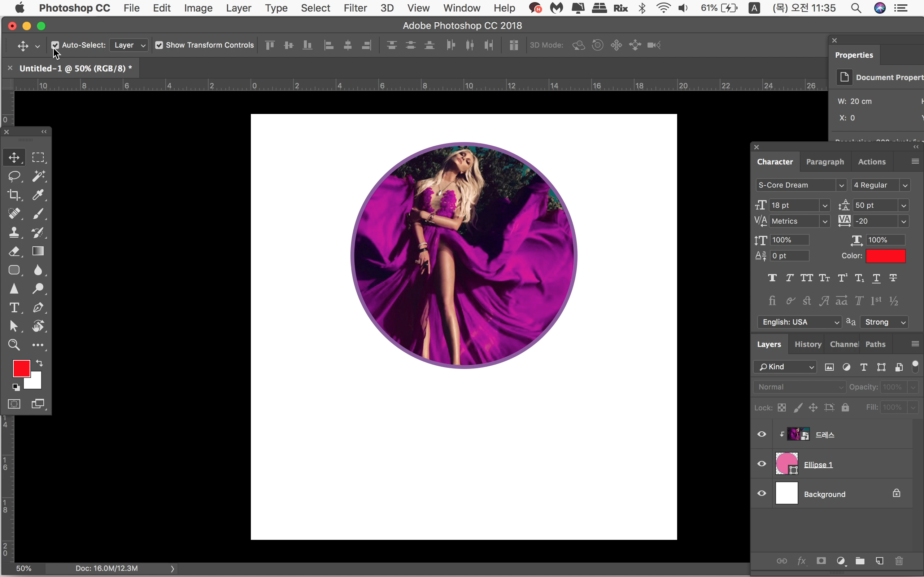Screen dimensions: 924x577
Task: Disable Show Transform Controls checkbox
Action: (159, 45)
